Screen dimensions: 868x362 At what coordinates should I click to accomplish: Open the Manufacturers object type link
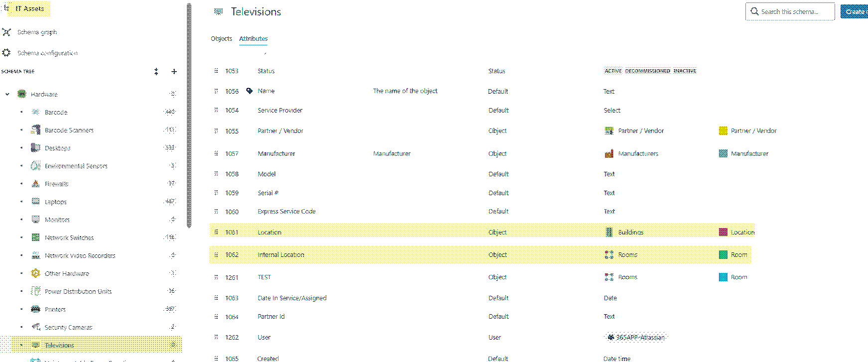click(638, 153)
